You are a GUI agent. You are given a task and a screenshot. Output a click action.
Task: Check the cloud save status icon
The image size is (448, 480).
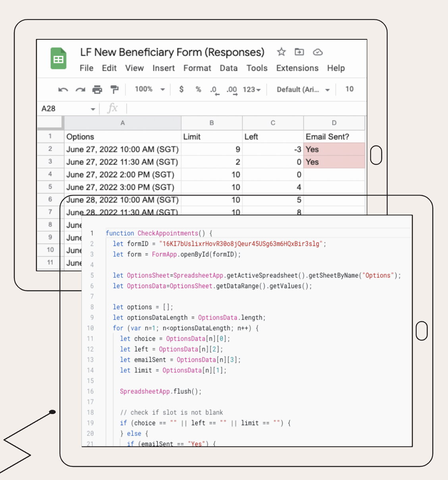coord(318,52)
